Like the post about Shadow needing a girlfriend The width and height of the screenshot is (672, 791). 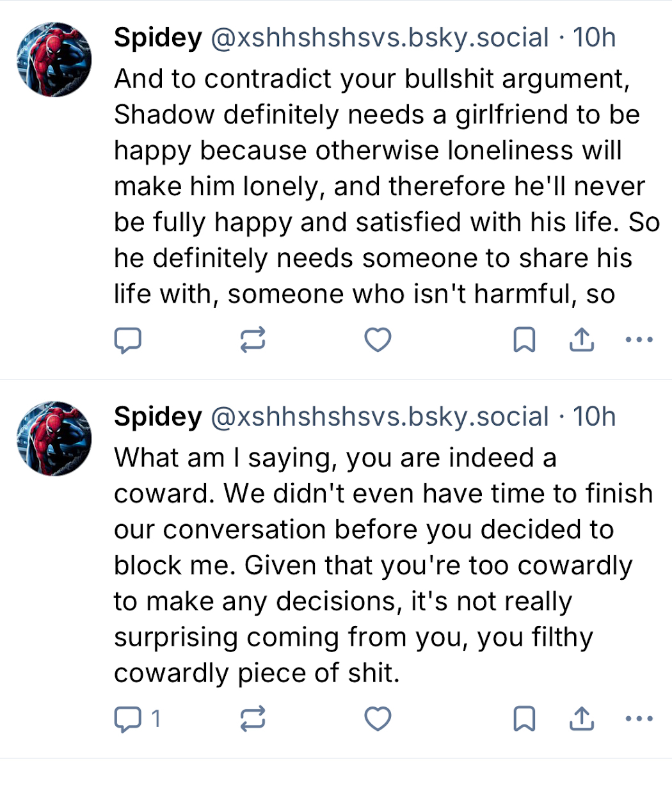(378, 340)
